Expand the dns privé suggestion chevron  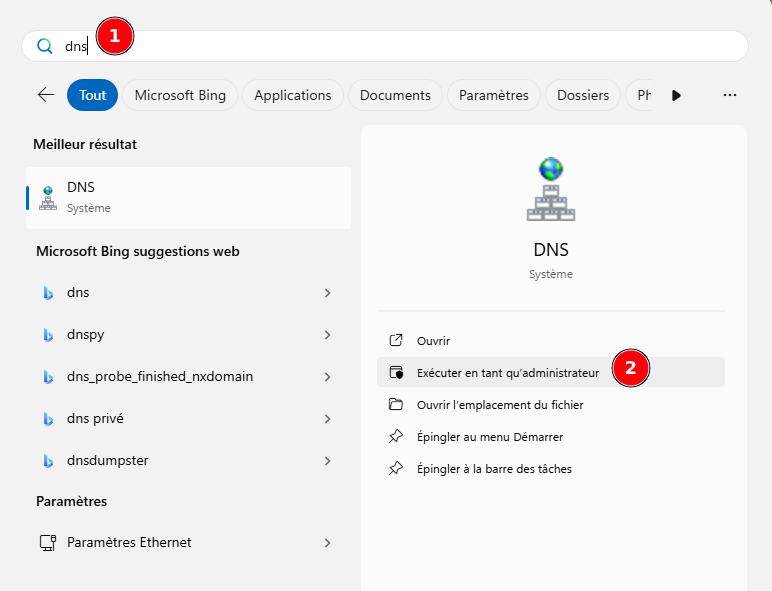pos(327,419)
